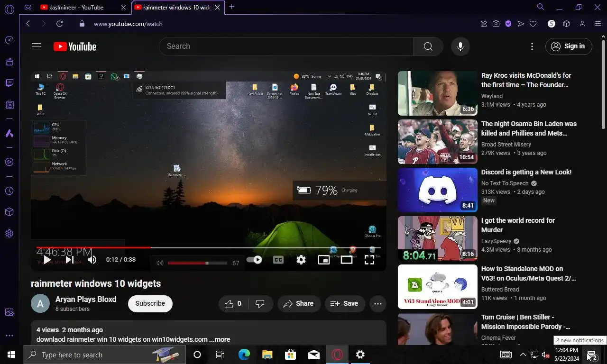Screen dimensions: 607x364
Task: Open the CPU chip icon in sidebar
Action: [9, 105]
